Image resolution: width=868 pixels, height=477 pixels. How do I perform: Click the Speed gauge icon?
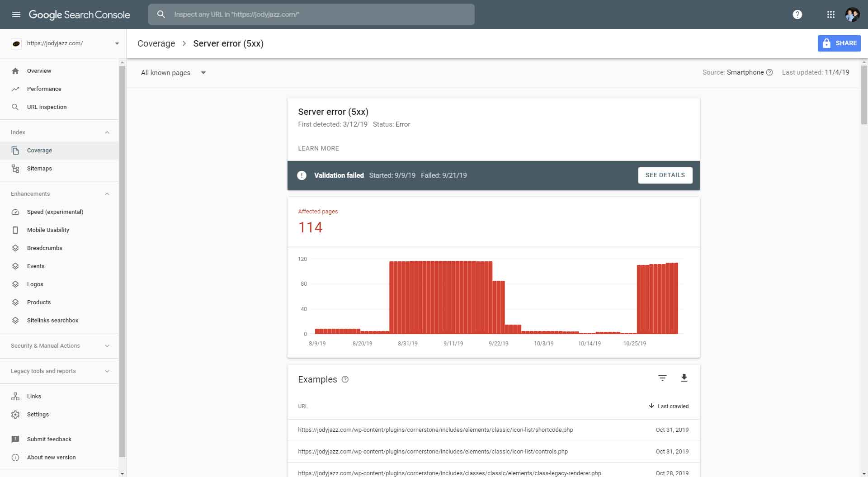15,212
